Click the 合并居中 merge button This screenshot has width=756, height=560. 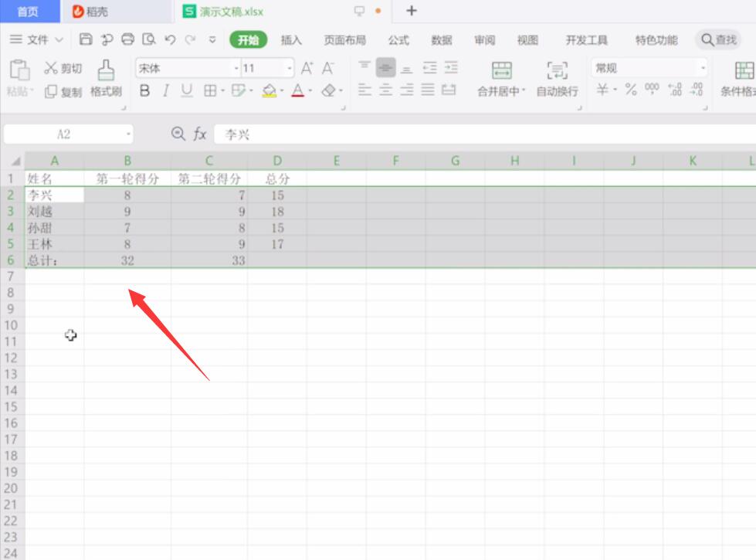point(501,78)
